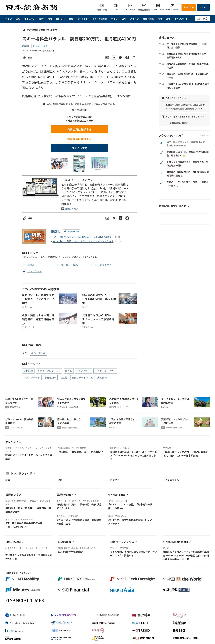Click the ログインする blue button

79,148
